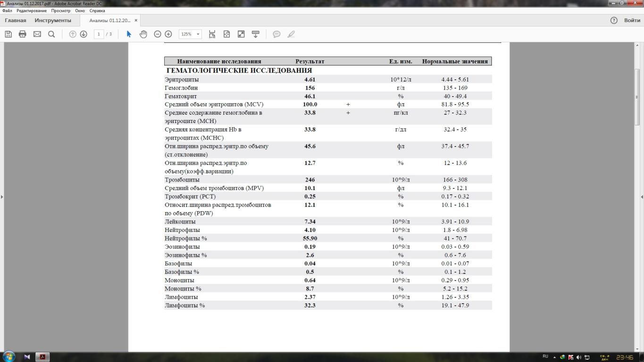Screen dimensions: 644x362
Task: Print the document with printer icon
Action: click(22, 34)
